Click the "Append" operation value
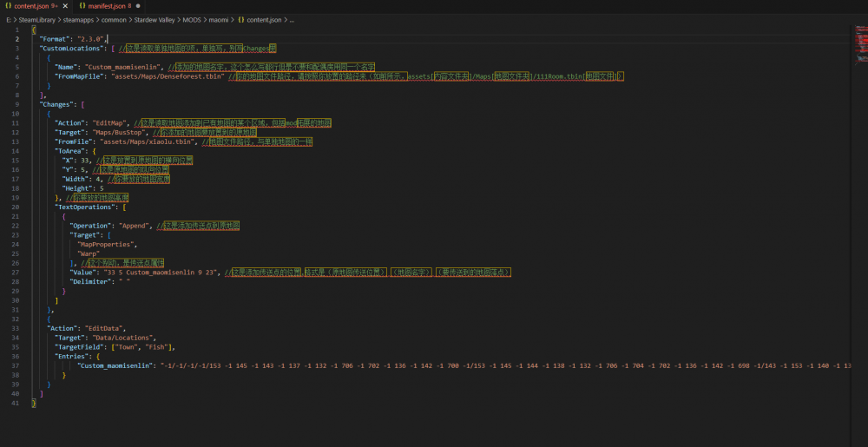Screen dimensions: 868x447 [135, 226]
